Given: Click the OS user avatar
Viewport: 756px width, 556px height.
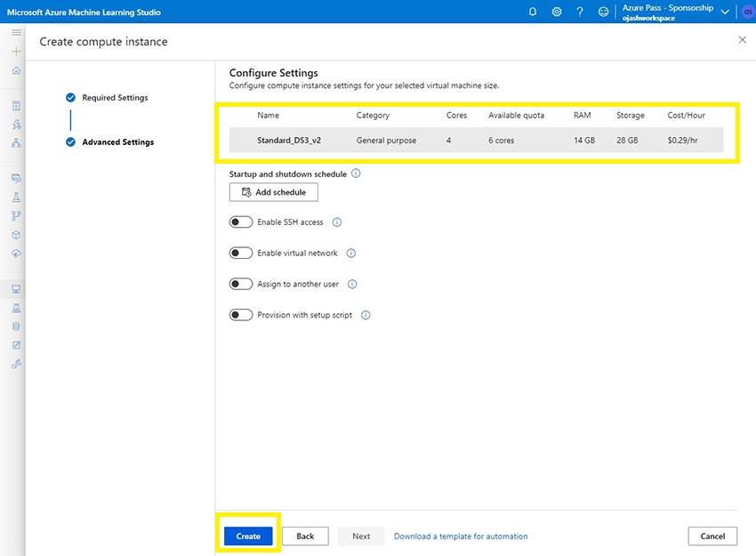Looking at the screenshot, I should (x=748, y=12).
